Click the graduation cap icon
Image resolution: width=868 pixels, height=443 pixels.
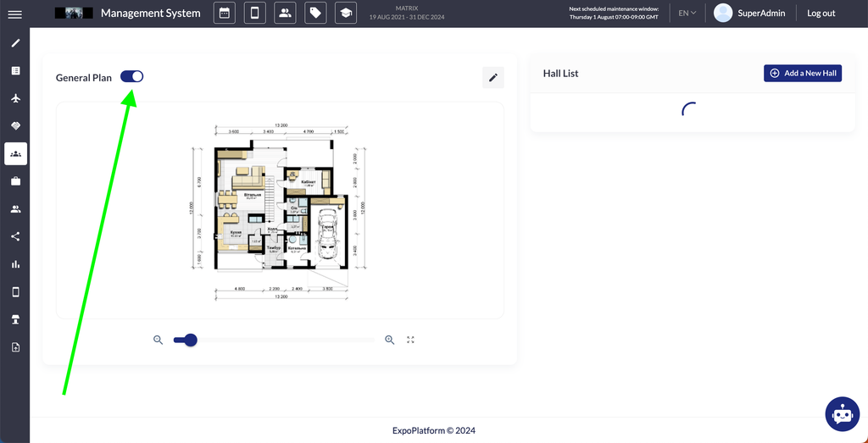pos(345,14)
